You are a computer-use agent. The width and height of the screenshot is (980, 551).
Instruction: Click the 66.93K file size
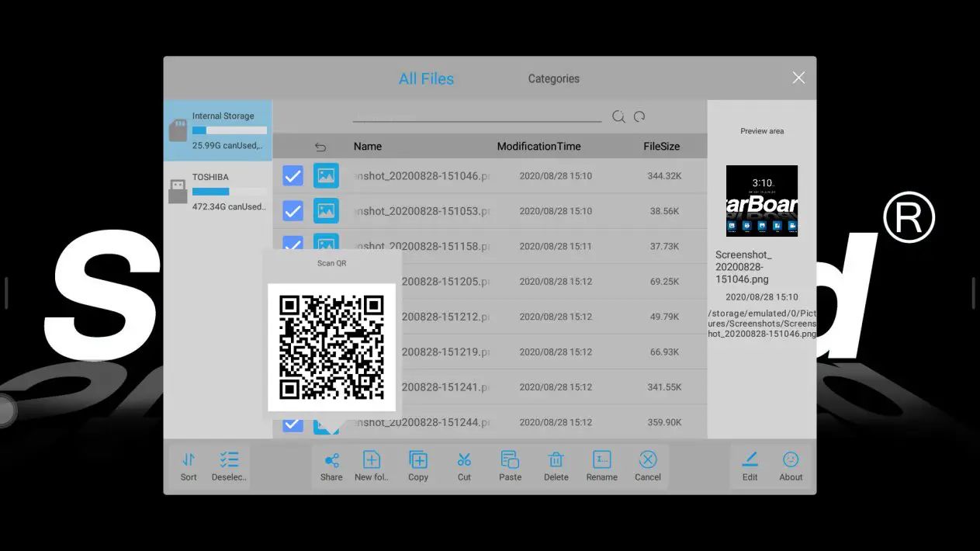[665, 352]
